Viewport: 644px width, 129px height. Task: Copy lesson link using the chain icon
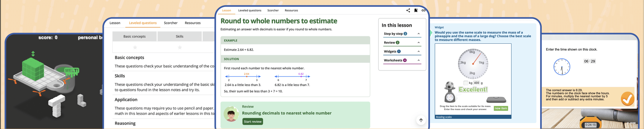coord(423,10)
